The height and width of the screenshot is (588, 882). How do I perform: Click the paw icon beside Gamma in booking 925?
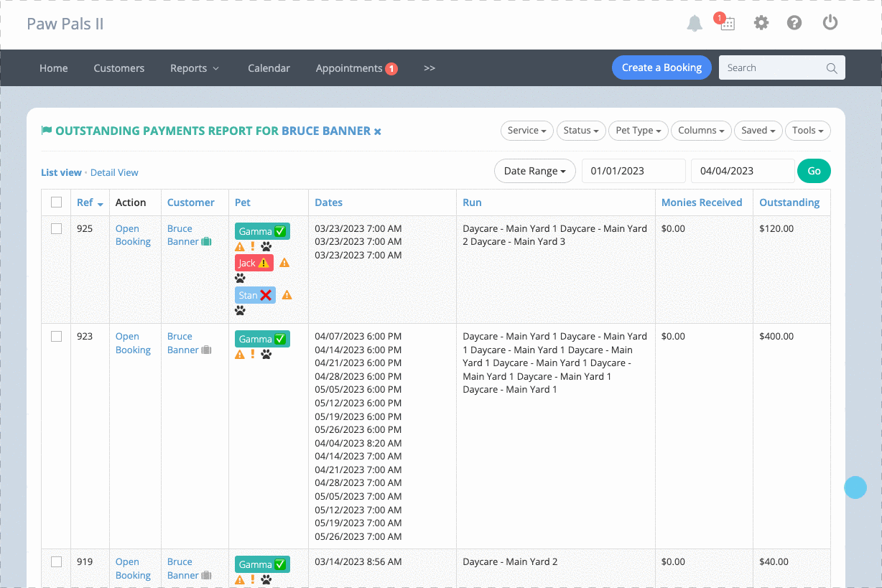point(266,247)
